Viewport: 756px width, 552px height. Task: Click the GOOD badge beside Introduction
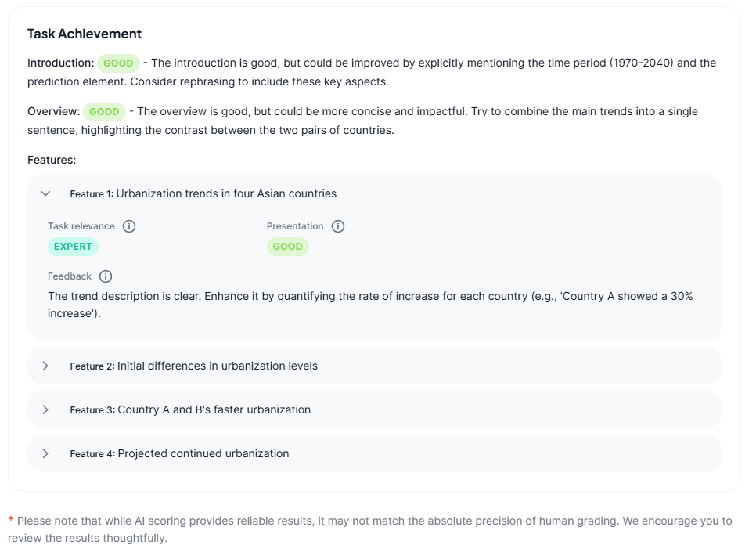[118, 63]
